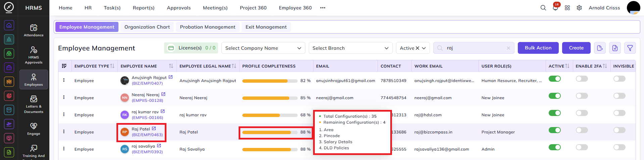644x160 pixels.
Task: Clear the raj search text
Action: 508,48
